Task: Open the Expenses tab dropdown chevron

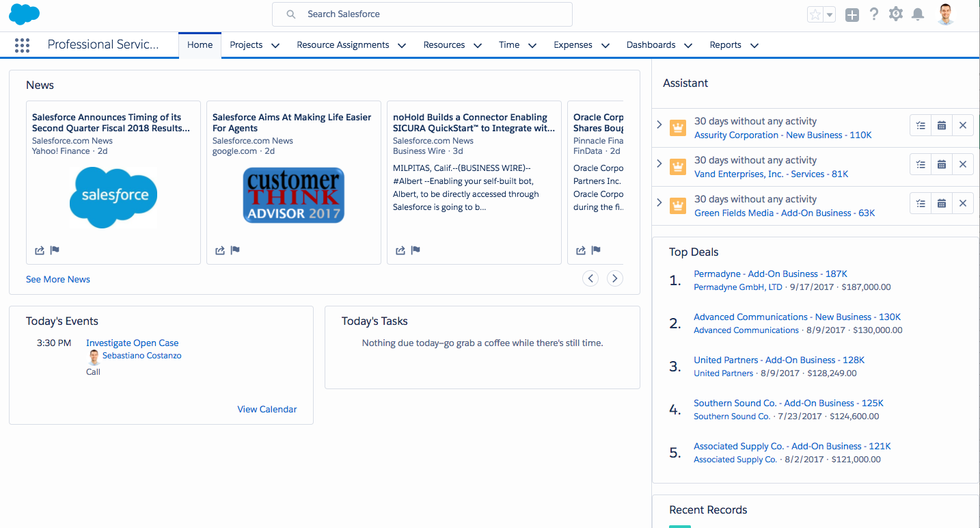Action: [x=605, y=46]
